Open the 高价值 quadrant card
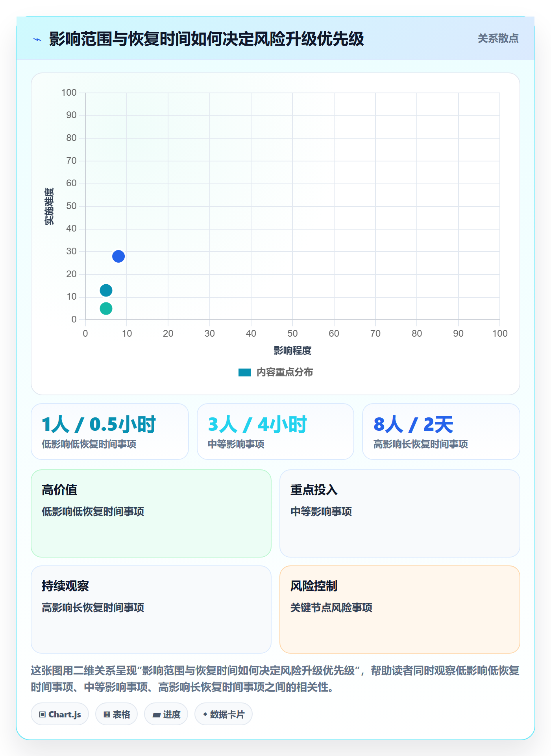551x756 pixels. (x=151, y=513)
